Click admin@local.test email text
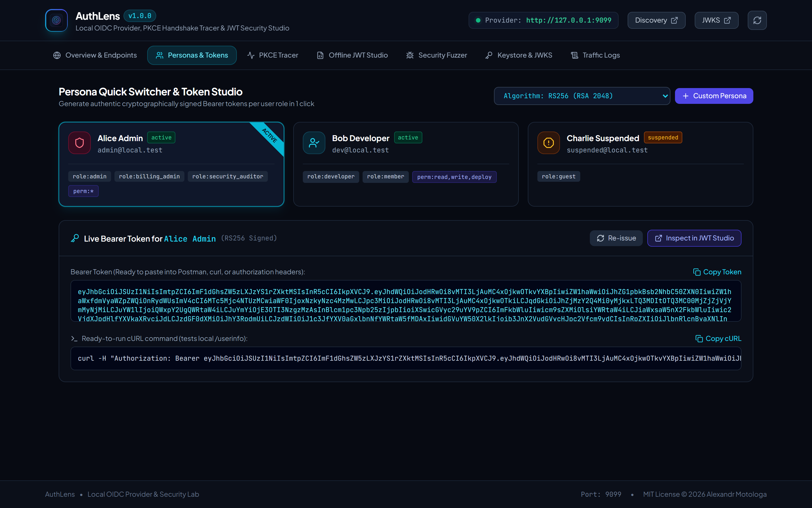 tap(130, 150)
